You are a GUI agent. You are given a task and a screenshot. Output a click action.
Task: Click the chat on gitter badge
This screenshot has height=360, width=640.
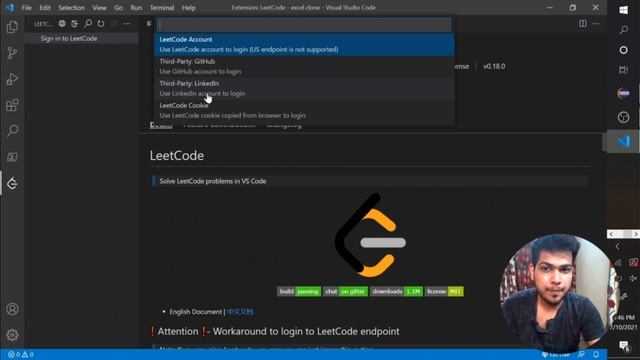tap(346, 291)
